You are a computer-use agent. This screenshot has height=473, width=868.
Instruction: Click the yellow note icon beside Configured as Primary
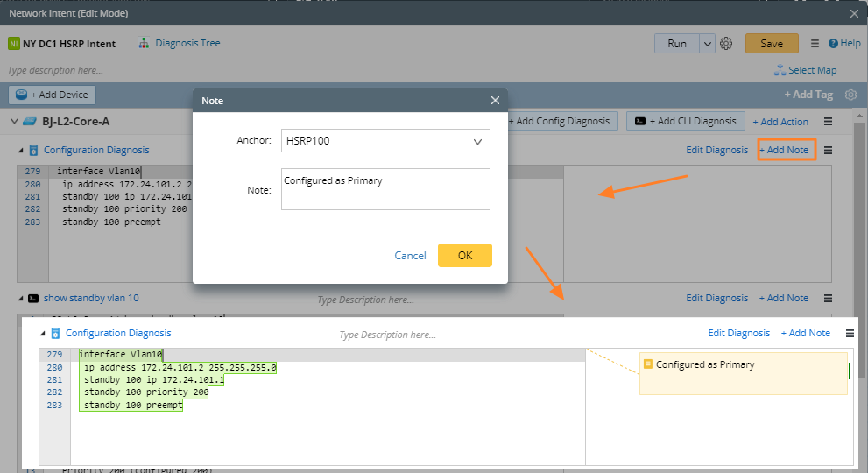[647, 364]
